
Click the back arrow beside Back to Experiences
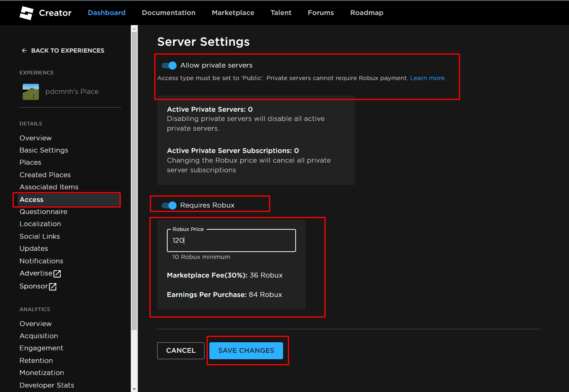click(x=24, y=51)
